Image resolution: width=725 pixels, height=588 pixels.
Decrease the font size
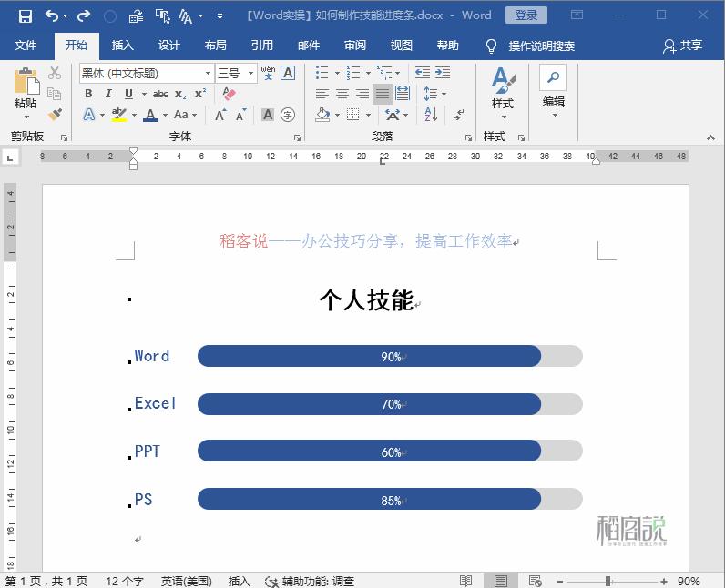(240, 115)
